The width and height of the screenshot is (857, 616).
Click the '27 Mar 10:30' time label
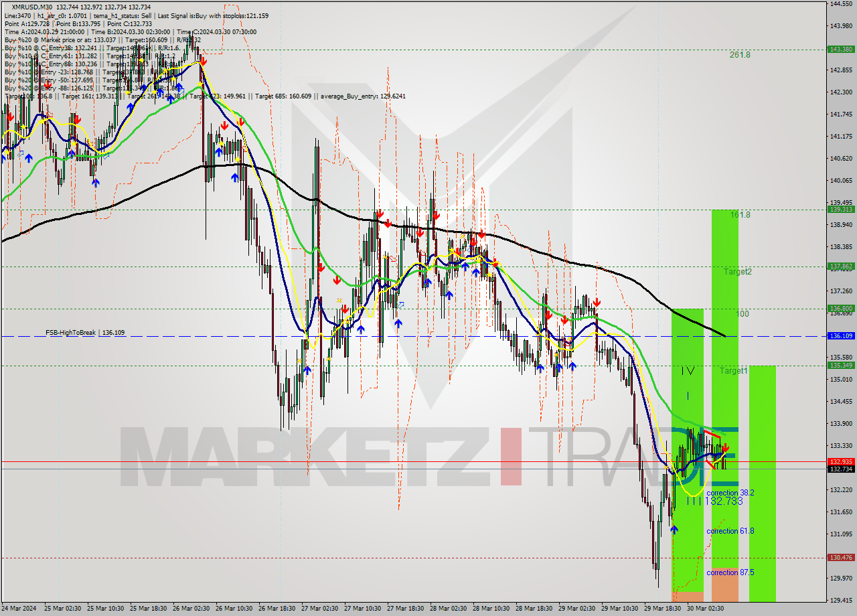tap(364, 609)
